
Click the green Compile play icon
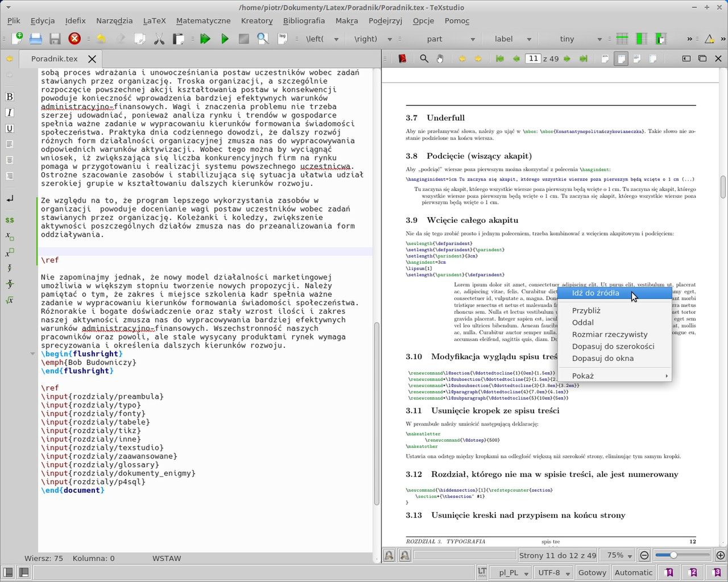[225, 39]
